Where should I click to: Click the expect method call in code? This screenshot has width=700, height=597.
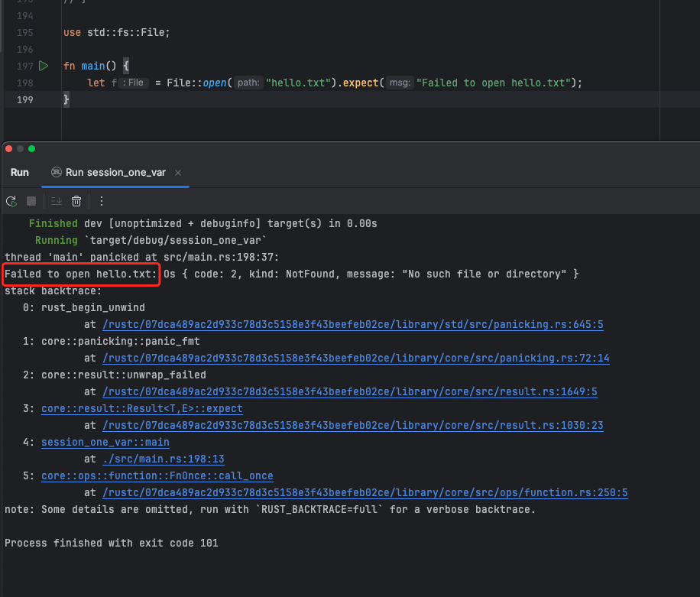point(360,83)
